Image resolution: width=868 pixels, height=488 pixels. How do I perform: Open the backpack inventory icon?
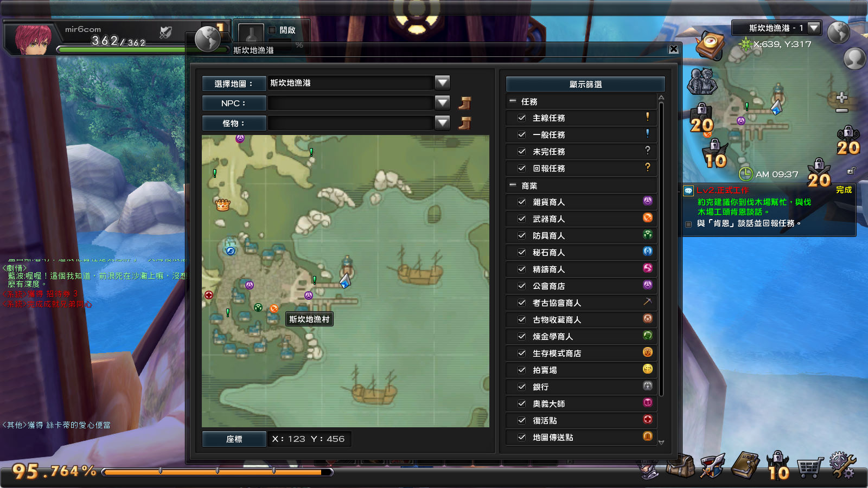[x=681, y=465]
